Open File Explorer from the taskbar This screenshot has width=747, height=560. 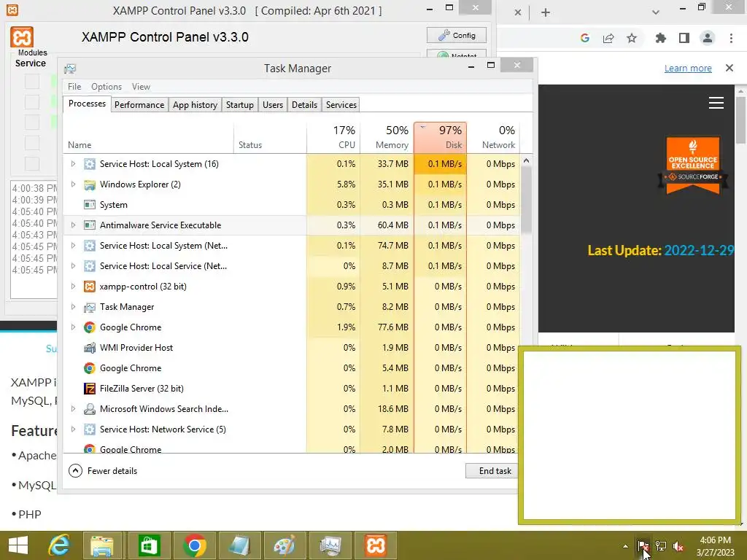tap(102, 545)
